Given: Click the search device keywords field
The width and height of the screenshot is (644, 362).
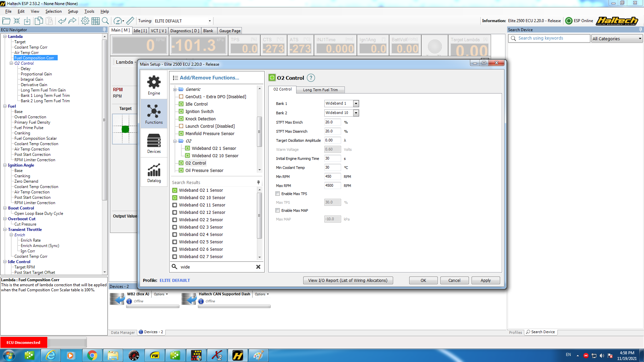Looking at the screenshot, I should pyautogui.click(x=550, y=39).
